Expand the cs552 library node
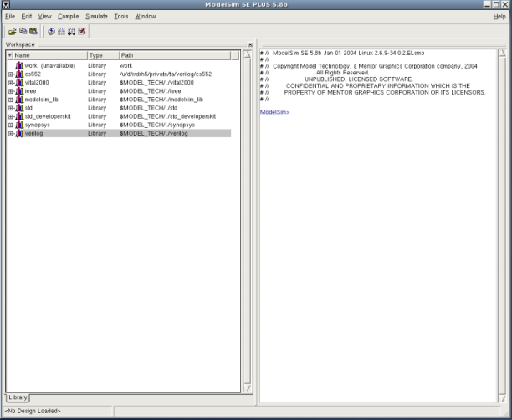This screenshot has height=420, width=512. coord(10,74)
